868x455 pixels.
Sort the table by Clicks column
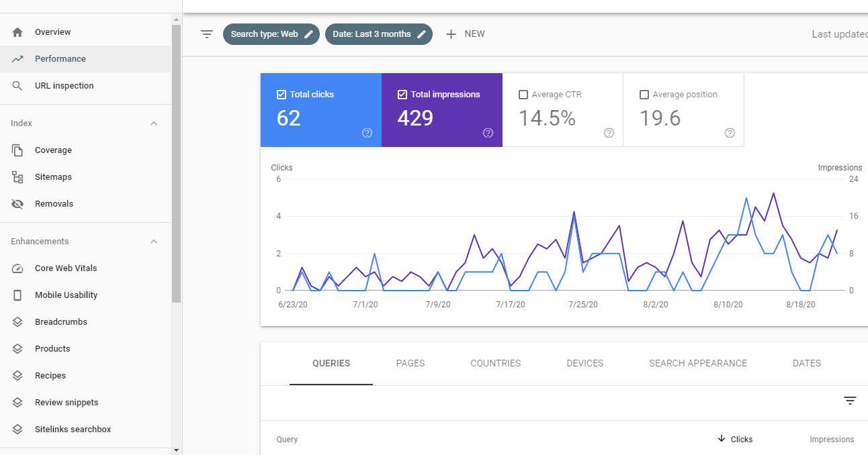click(x=735, y=440)
